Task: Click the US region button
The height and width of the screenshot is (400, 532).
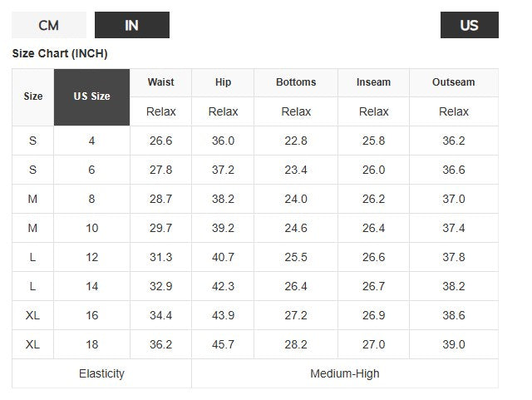Action: (x=469, y=26)
